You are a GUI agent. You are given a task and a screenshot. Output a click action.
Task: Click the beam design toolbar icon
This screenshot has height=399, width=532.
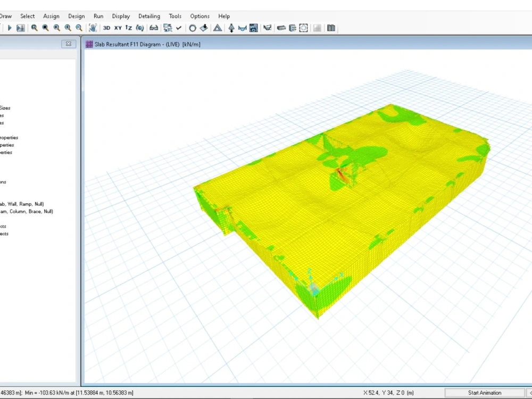point(281,28)
